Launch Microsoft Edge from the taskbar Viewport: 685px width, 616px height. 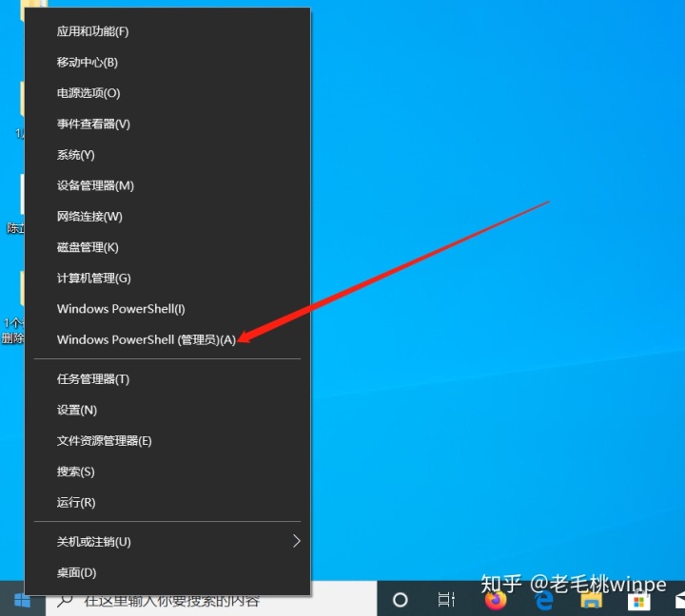coord(544,600)
